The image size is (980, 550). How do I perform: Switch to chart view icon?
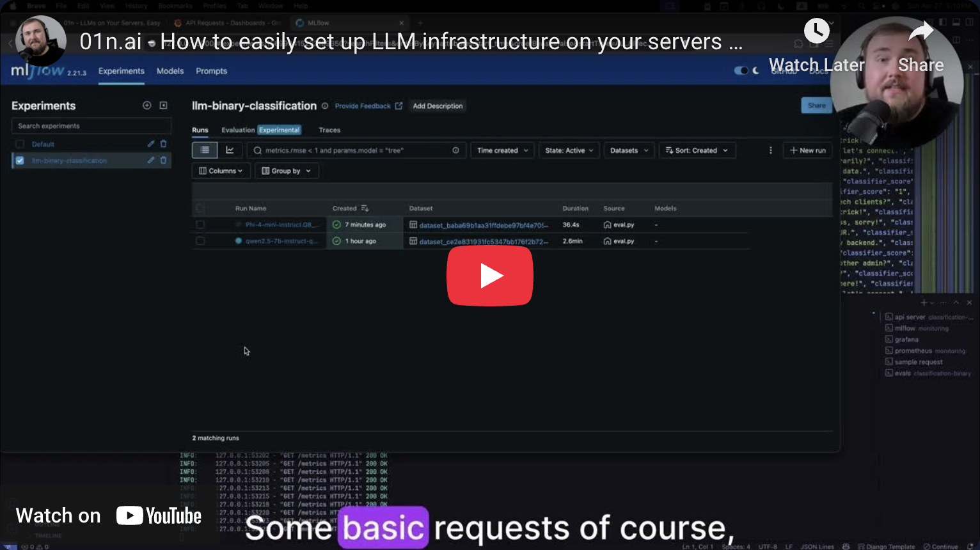coord(230,150)
